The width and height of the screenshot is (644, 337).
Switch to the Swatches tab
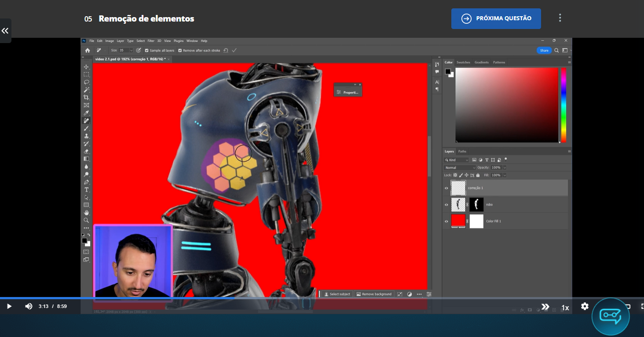(463, 62)
